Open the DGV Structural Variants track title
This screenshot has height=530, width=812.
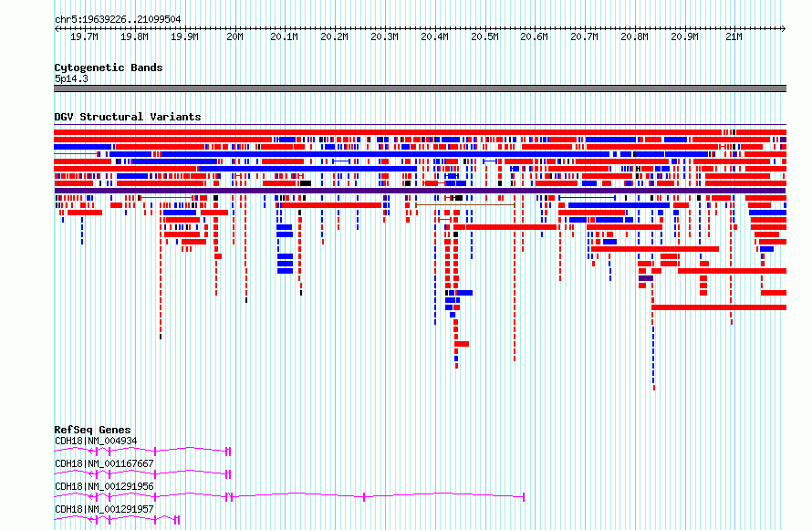pos(128,117)
